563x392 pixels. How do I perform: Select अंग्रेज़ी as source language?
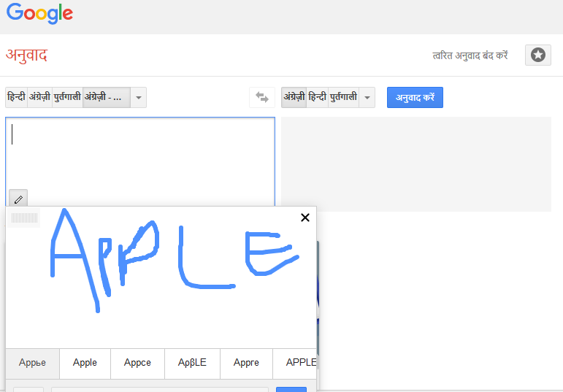(x=40, y=97)
